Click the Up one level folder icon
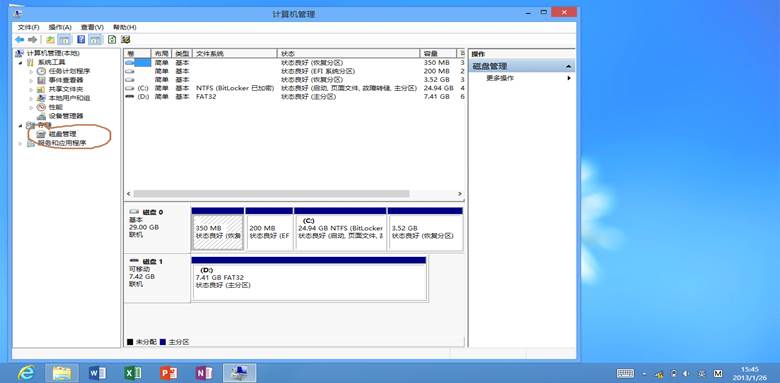The image size is (780, 383). 50,39
